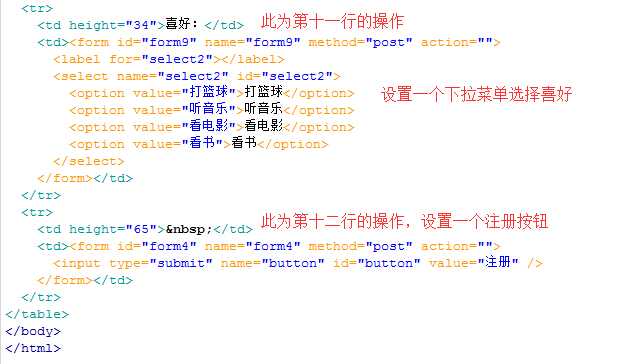This screenshot has width=635, height=364.
Task: Click the blue option value "看电影"
Action: [x=209, y=127]
